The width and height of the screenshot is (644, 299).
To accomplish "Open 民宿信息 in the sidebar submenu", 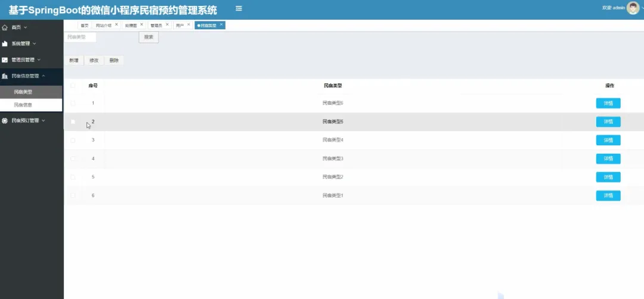I will [31, 105].
